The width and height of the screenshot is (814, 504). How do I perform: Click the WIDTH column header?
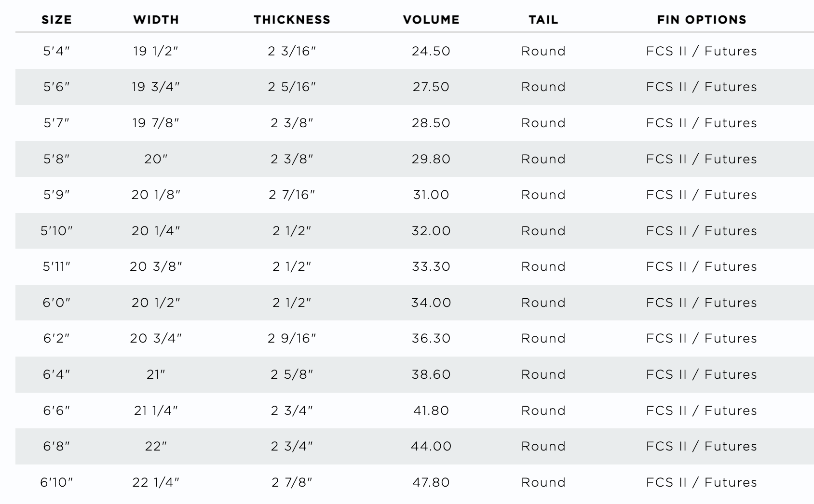tap(156, 20)
